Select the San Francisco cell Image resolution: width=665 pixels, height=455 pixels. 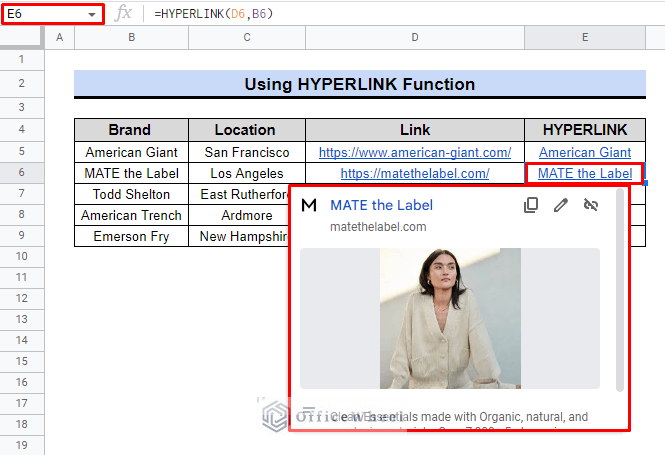coord(247,152)
